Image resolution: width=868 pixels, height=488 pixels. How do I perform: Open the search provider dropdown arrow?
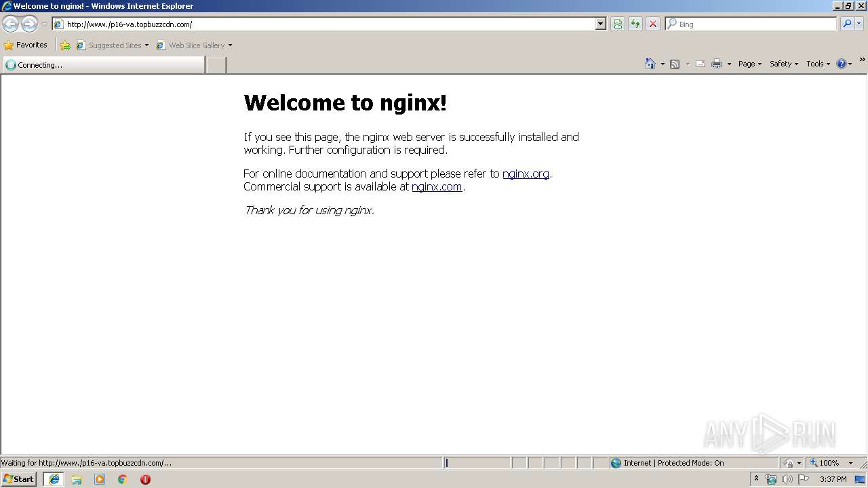point(859,24)
